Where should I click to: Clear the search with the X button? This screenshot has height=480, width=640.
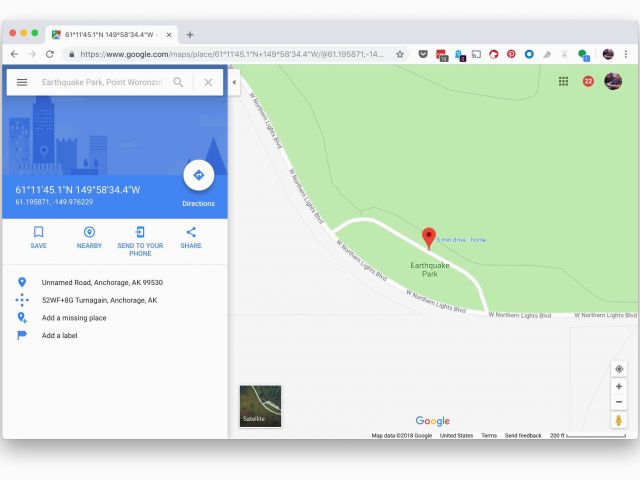click(208, 82)
